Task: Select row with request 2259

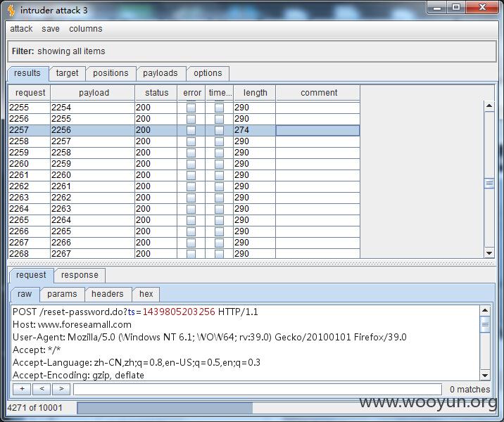Action: 184,153
